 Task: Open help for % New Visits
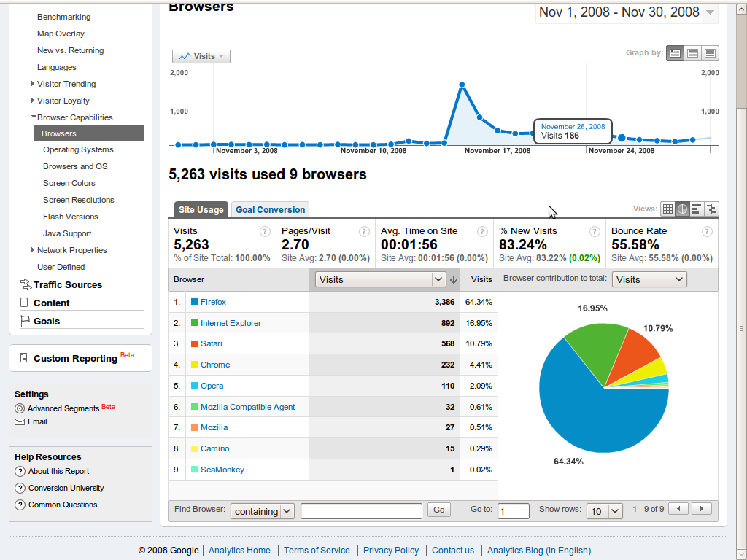tap(595, 231)
